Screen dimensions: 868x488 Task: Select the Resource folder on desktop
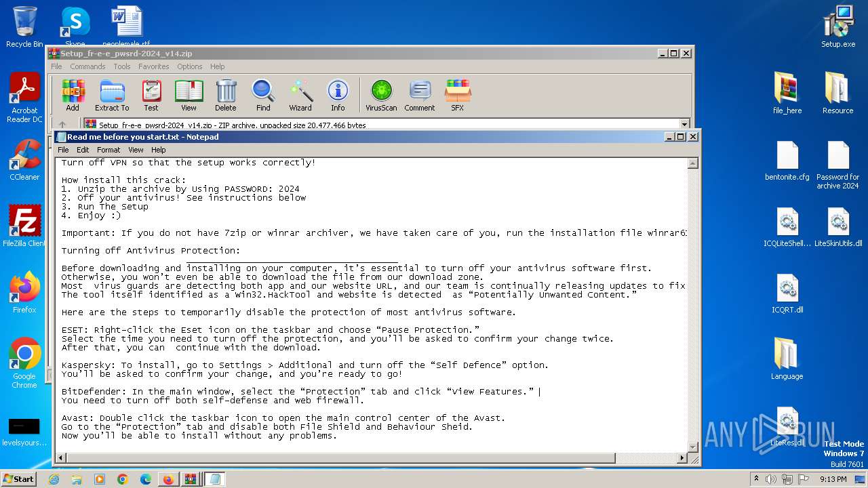tap(838, 94)
